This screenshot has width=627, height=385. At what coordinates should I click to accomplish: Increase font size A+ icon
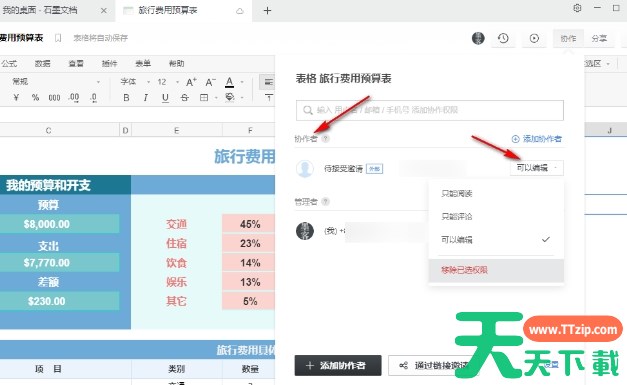(192, 82)
